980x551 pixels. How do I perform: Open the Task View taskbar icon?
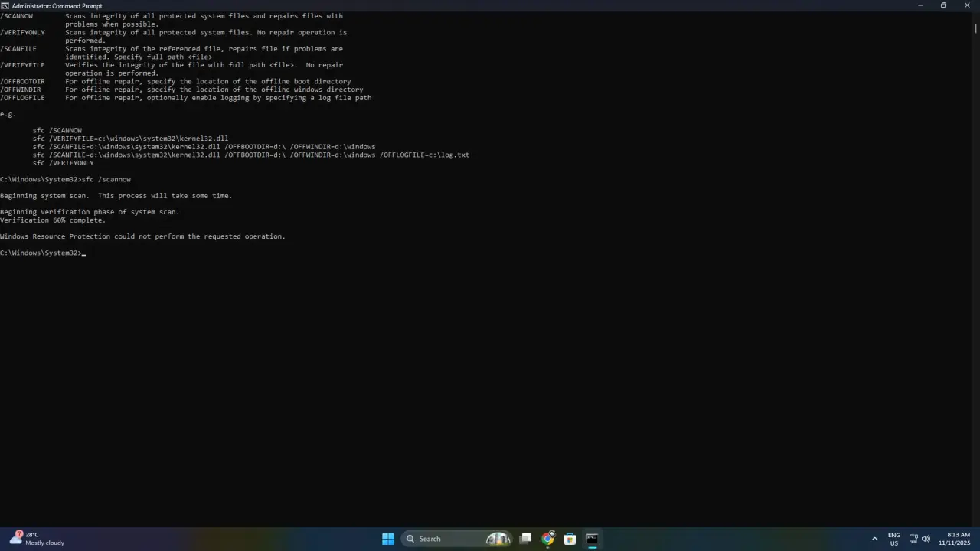coord(526,539)
